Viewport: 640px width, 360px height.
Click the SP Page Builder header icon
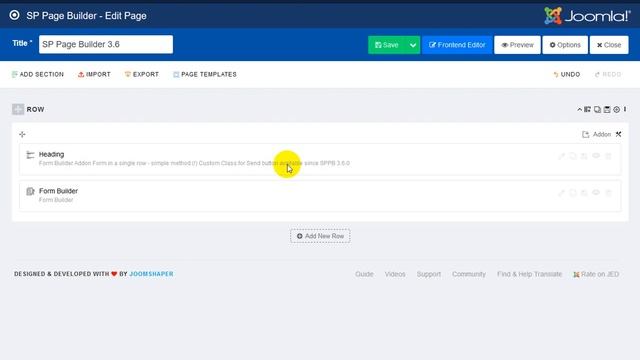point(14,16)
